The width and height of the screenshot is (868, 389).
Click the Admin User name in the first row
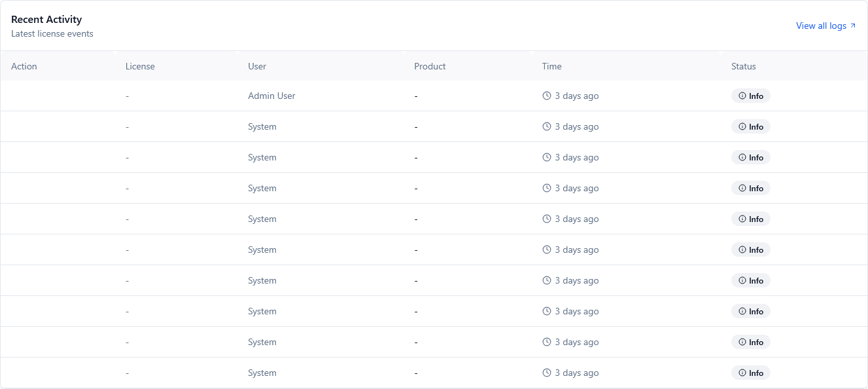(271, 96)
